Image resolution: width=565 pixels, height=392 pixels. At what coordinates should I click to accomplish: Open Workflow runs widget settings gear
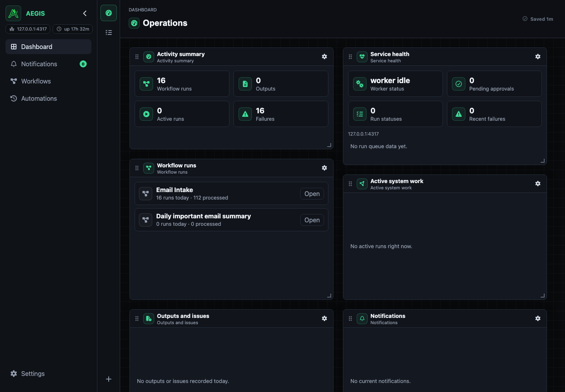click(324, 168)
